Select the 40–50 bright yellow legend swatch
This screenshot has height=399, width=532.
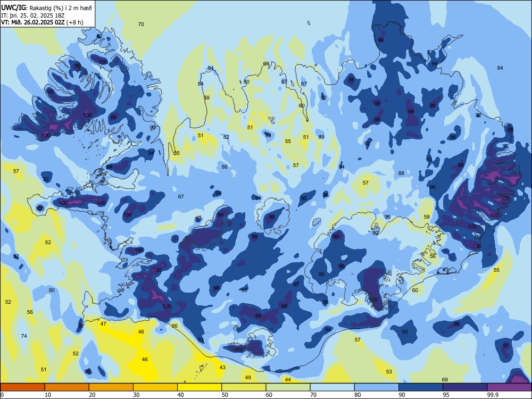199,387
